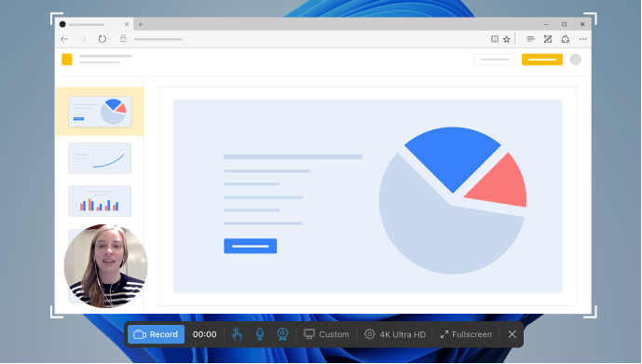Toggle the webcam in the recorder toolbar
This screenshot has height=364, width=642.
282,334
